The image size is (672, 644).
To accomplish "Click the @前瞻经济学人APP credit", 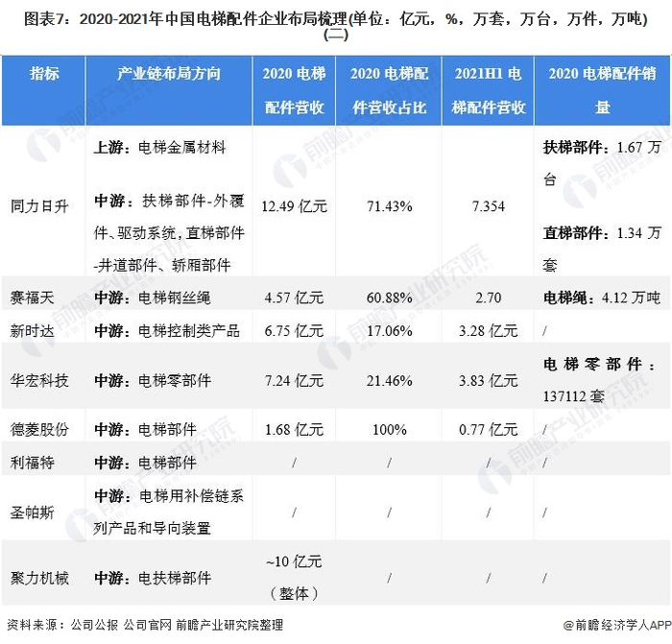I will pos(617,625).
